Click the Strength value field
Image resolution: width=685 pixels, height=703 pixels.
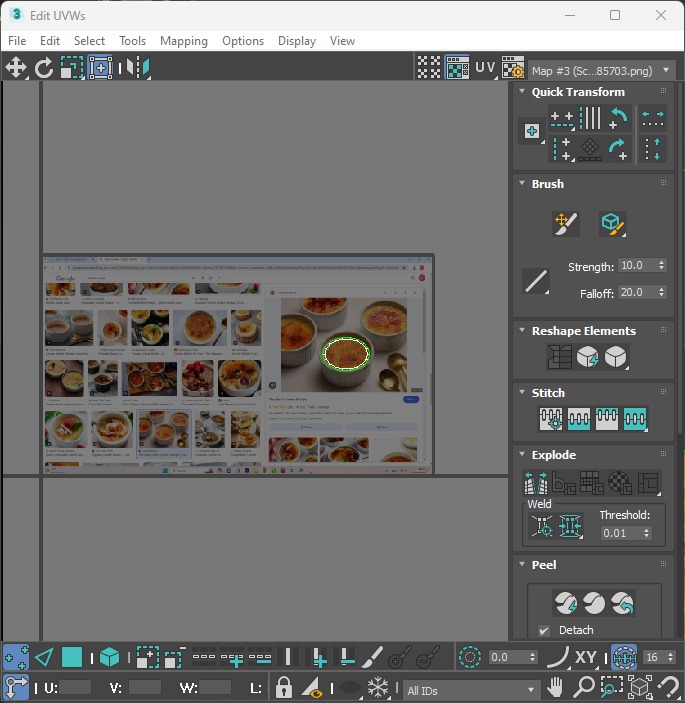click(x=637, y=265)
